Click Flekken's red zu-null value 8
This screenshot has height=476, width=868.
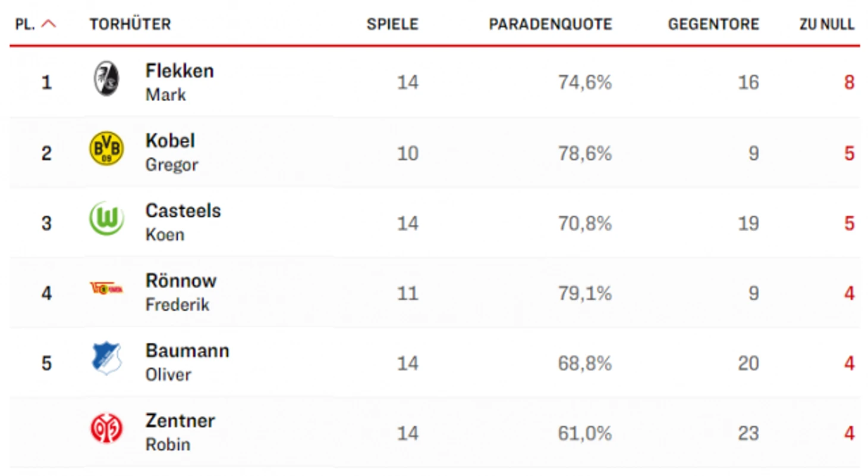pyautogui.click(x=849, y=82)
